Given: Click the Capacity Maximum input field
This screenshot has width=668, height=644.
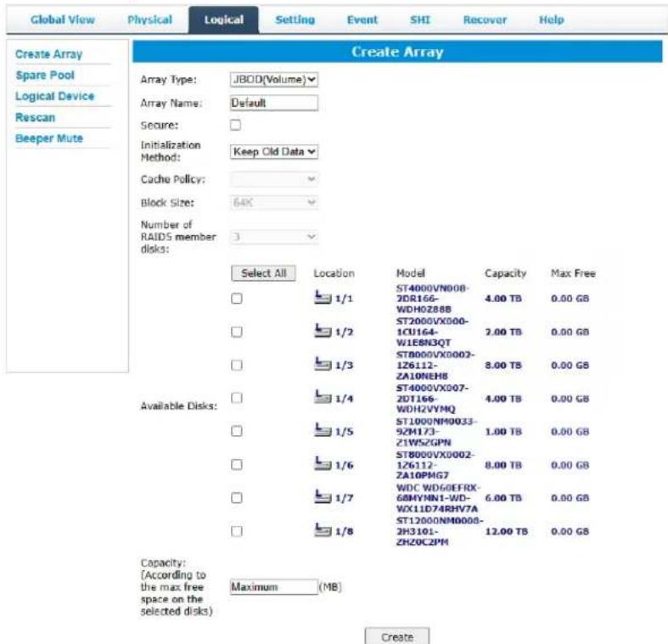Looking at the screenshot, I should point(274,587).
